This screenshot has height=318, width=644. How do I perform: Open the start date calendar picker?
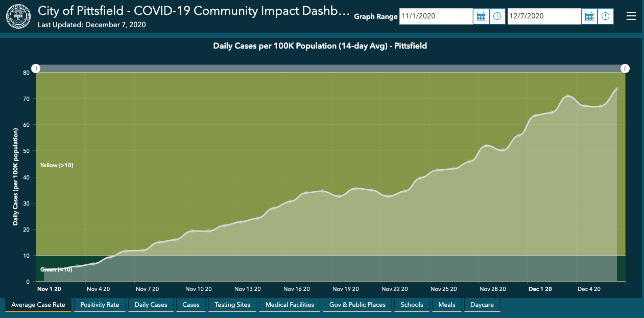click(481, 16)
